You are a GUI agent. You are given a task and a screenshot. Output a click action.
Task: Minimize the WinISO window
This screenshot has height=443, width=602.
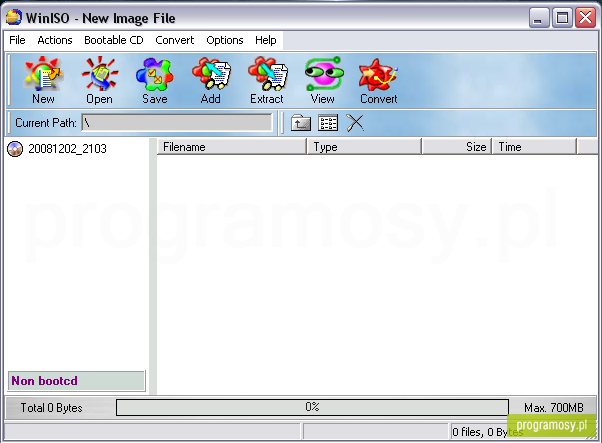(x=538, y=18)
